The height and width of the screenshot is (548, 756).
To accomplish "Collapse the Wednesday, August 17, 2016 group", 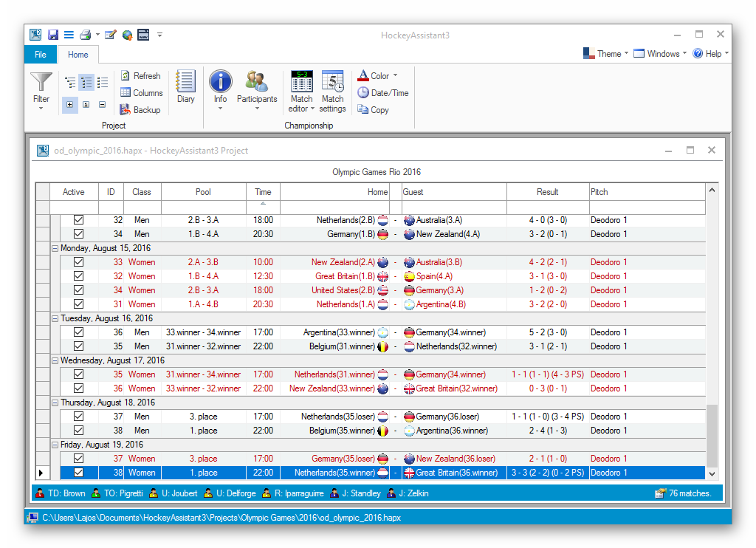I will point(55,360).
